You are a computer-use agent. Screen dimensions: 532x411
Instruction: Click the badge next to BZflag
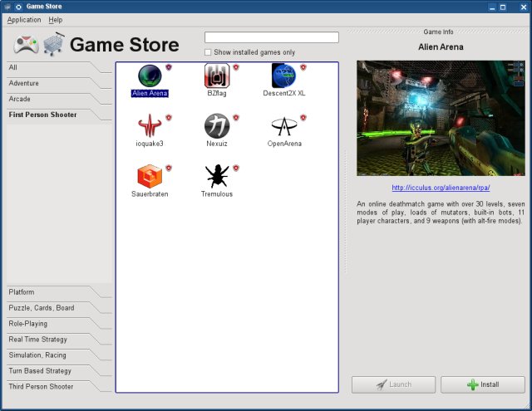(x=236, y=67)
